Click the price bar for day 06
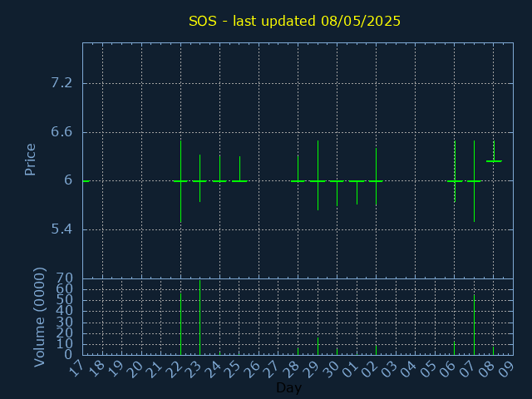Image resolution: width=532 pixels, height=399 pixels. coord(455,171)
